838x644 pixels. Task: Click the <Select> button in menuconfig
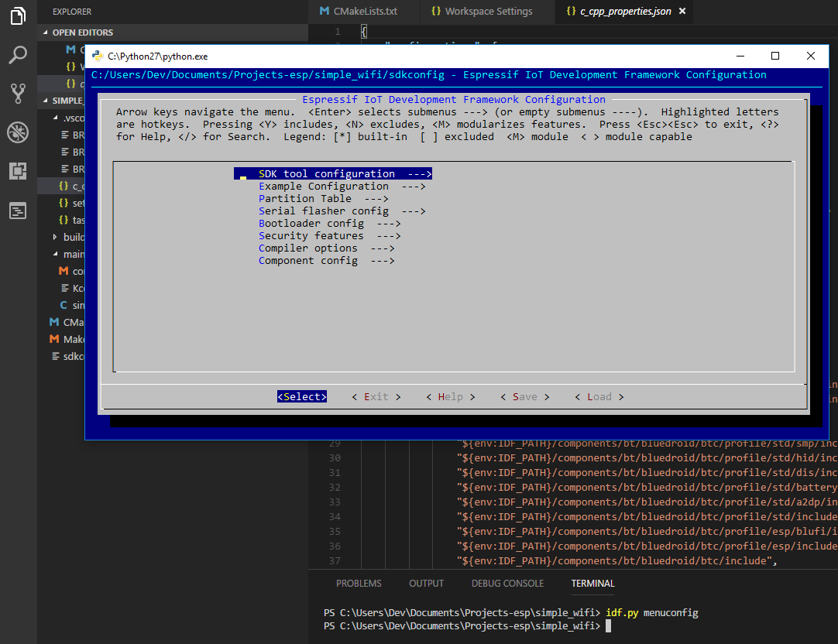(x=302, y=397)
